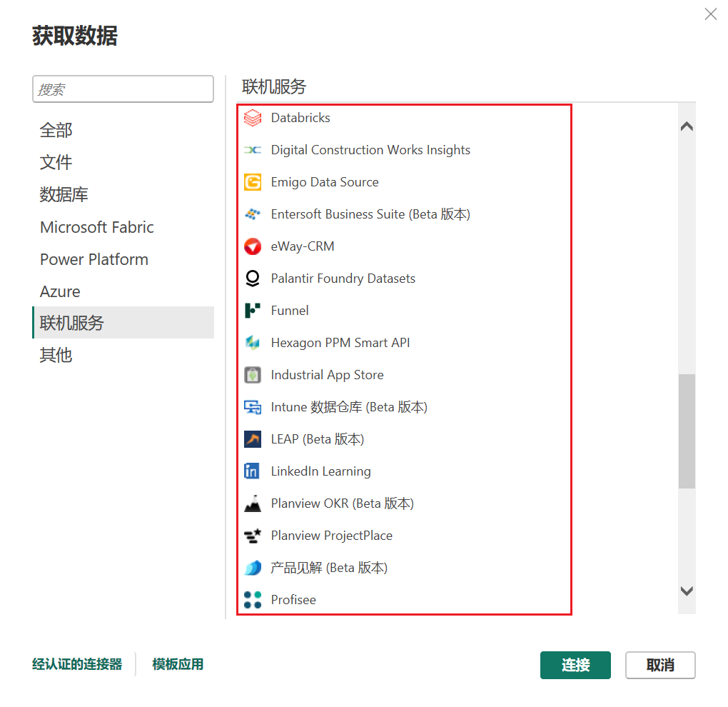
Task: Click the Profisee four-dot icon
Action: point(253,600)
